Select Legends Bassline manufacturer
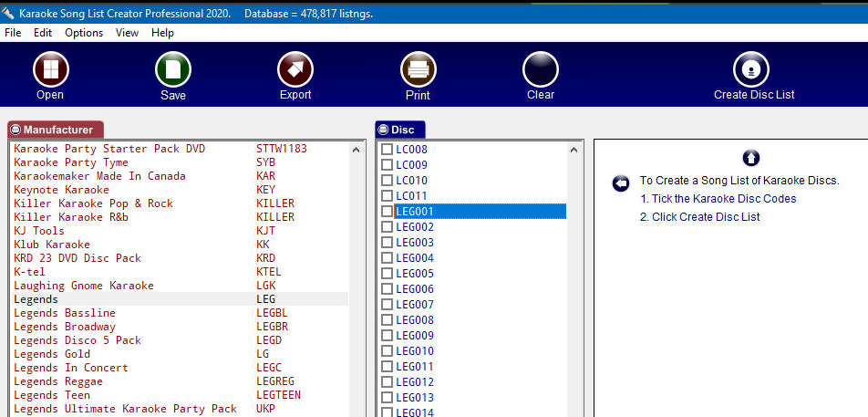Image resolution: width=868 pixels, height=417 pixels. coord(180,313)
